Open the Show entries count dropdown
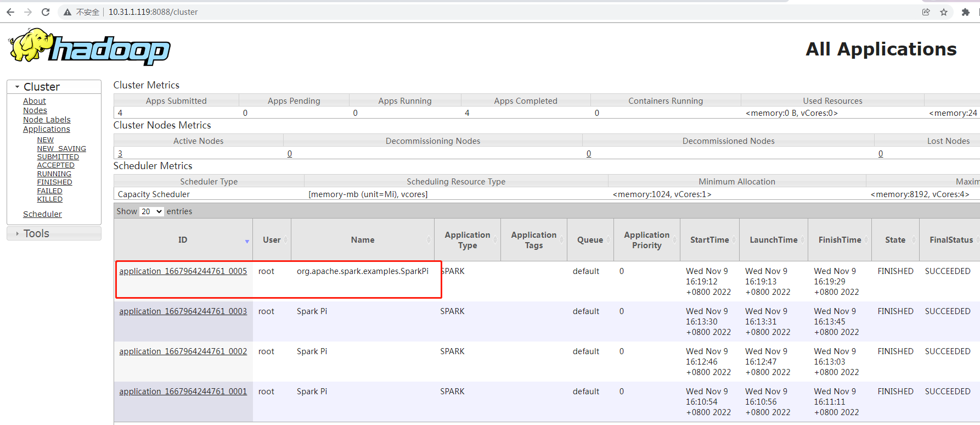980x425 pixels. click(151, 211)
